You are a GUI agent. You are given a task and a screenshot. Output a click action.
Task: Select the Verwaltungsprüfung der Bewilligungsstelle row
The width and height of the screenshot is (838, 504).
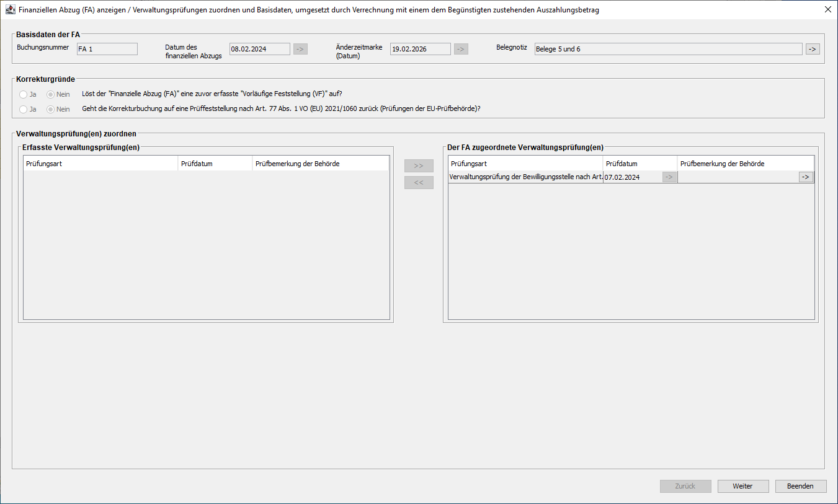525,177
